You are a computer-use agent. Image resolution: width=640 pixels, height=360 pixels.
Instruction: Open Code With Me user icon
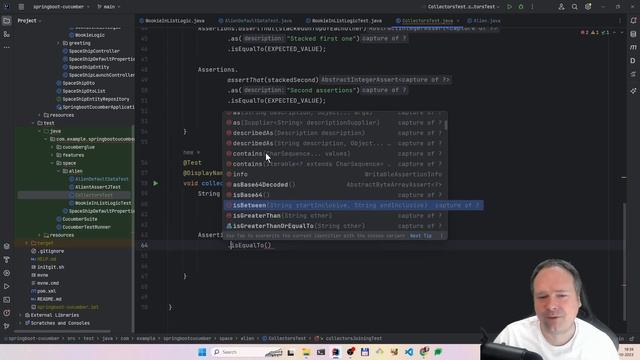(561, 7)
